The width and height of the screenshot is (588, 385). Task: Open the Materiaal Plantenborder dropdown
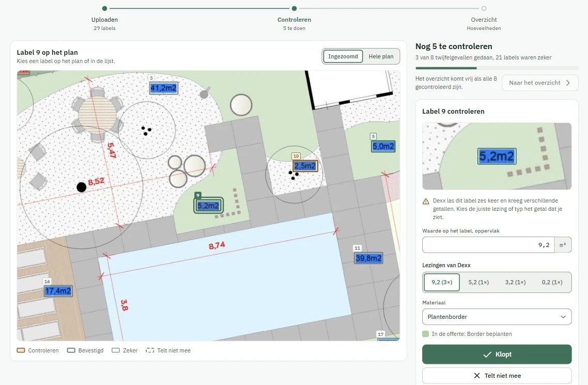tap(497, 317)
